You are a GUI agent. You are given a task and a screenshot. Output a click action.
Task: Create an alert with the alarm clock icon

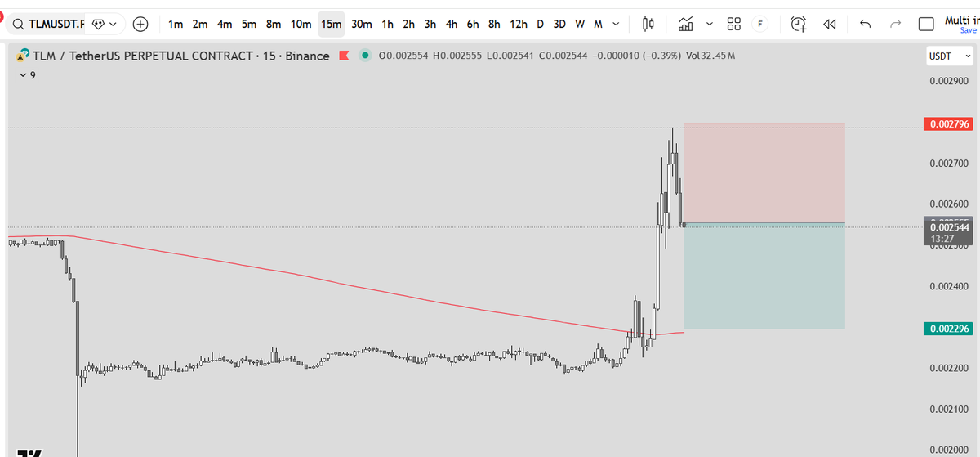coord(799,25)
